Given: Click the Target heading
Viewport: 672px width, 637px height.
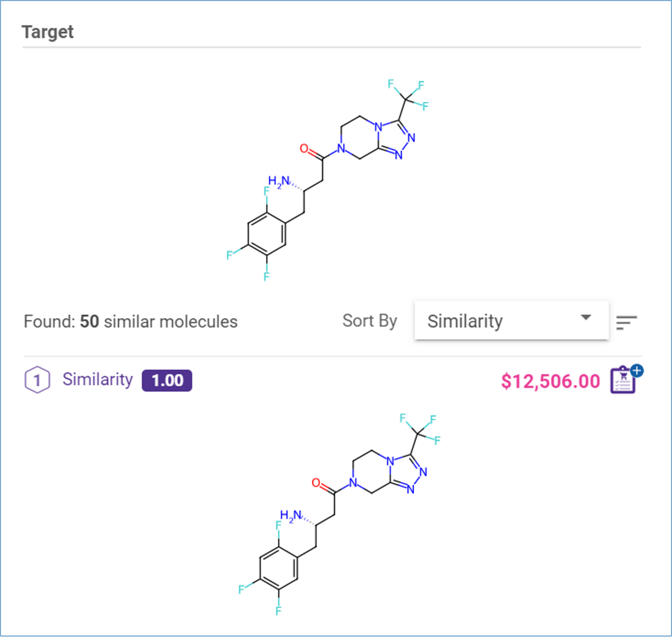Looking at the screenshot, I should click(48, 32).
